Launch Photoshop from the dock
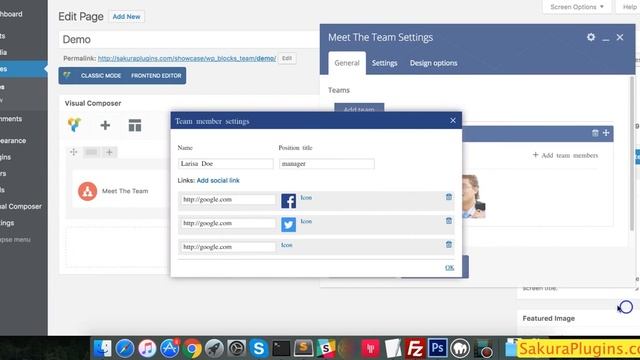This screenshot has height=360, width=640. coord(437,349)
